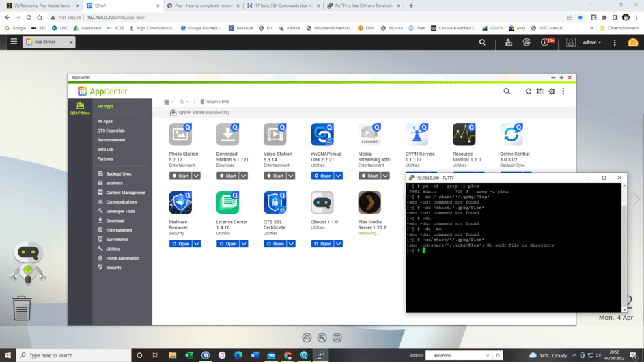
Task: Click the Qboost robot on desktop
Action: (x=28, y=263)
